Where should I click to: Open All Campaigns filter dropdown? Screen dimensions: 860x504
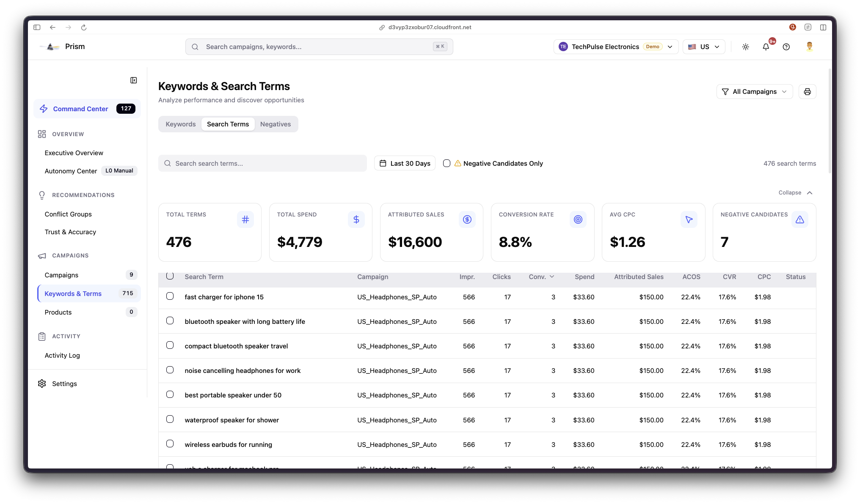coord(754,92)
